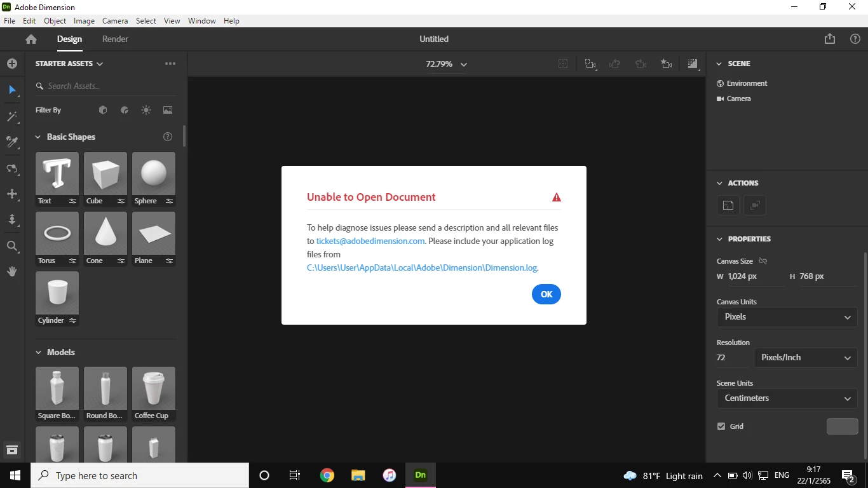This screenshot has height=488, width=868.
Task: Click the Windows Start button
Action: pos(15,475)
